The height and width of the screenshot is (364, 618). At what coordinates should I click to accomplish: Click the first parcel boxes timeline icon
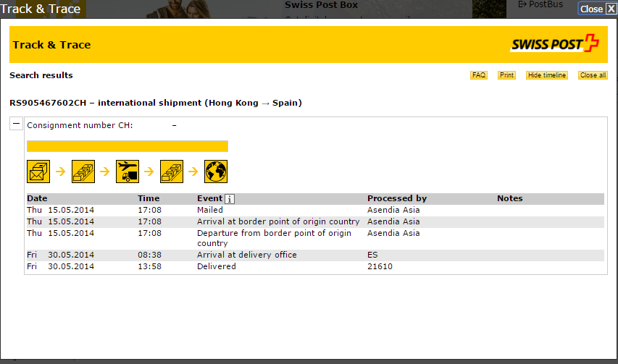coord(83,172)
